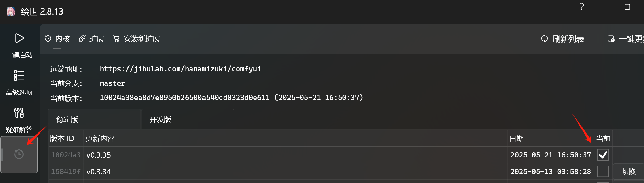644x183 pixels.
Task: Click the one-click launch play icon
Action: pyautogui.click(x=19, y=38)
